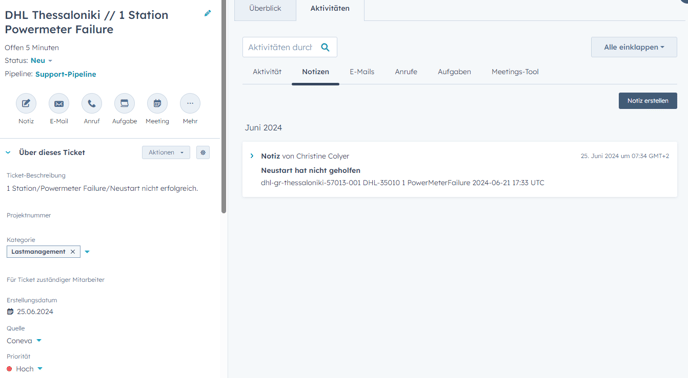Screen dimensions: 688x378
Task: Click the left panel vertical scrollbar
Action: (x=224, y=107)
